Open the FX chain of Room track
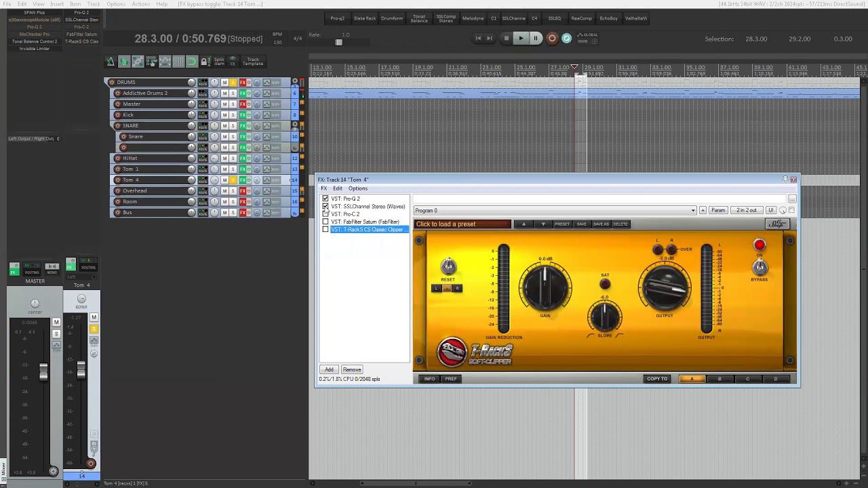Image resolution: width=868 pixels, height=488 pixels. 242,201
